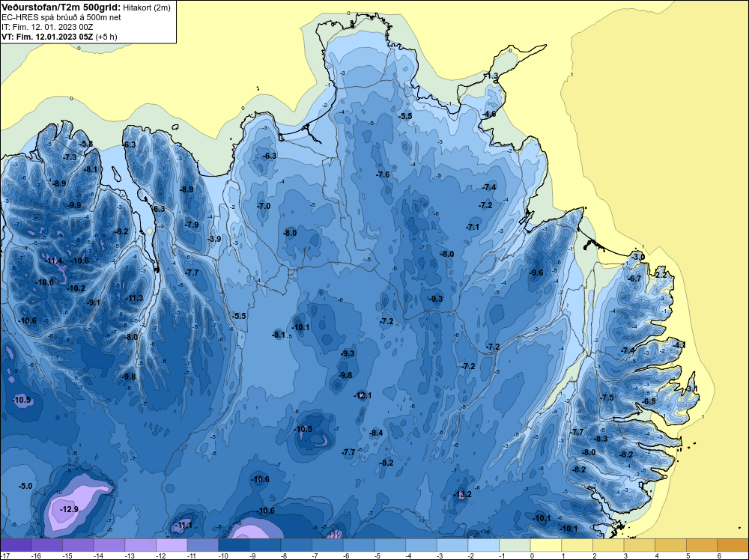Click the -6.5 temperature reading

click(649, 401)
